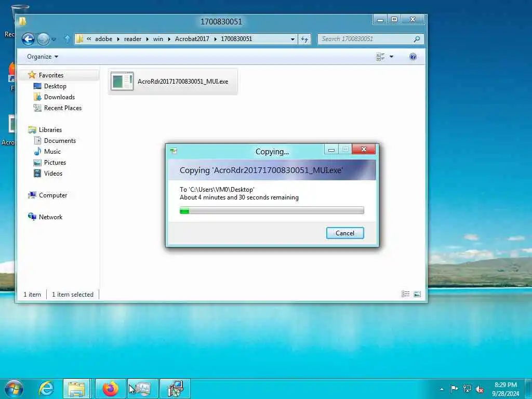Click the Music note icon

pyautogui.click(x=37, y=151)
